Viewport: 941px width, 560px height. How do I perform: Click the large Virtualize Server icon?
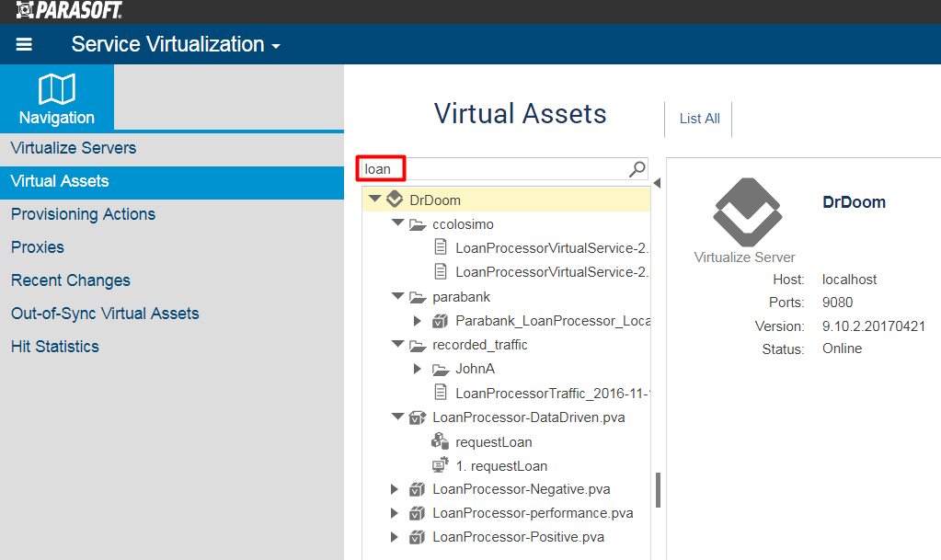pyautogui.click(x=747, y=211)
